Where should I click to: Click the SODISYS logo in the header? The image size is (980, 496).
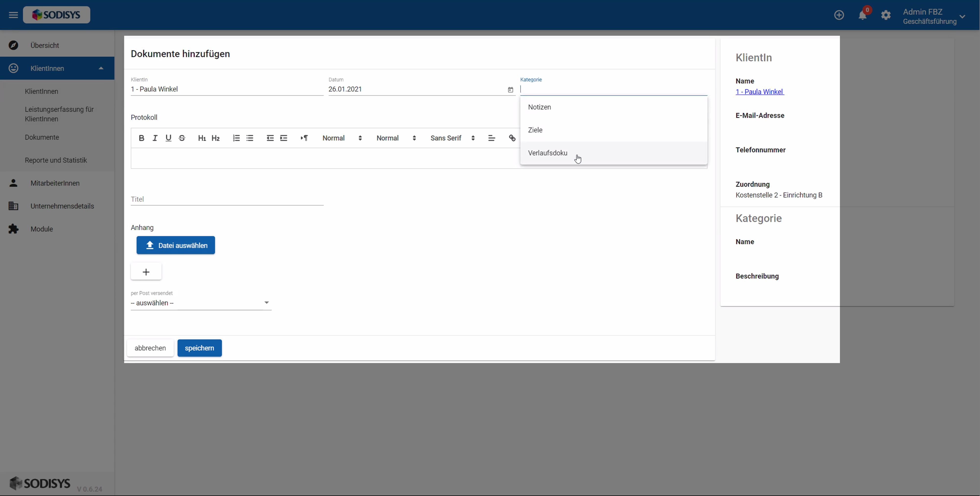pos(56,15)
